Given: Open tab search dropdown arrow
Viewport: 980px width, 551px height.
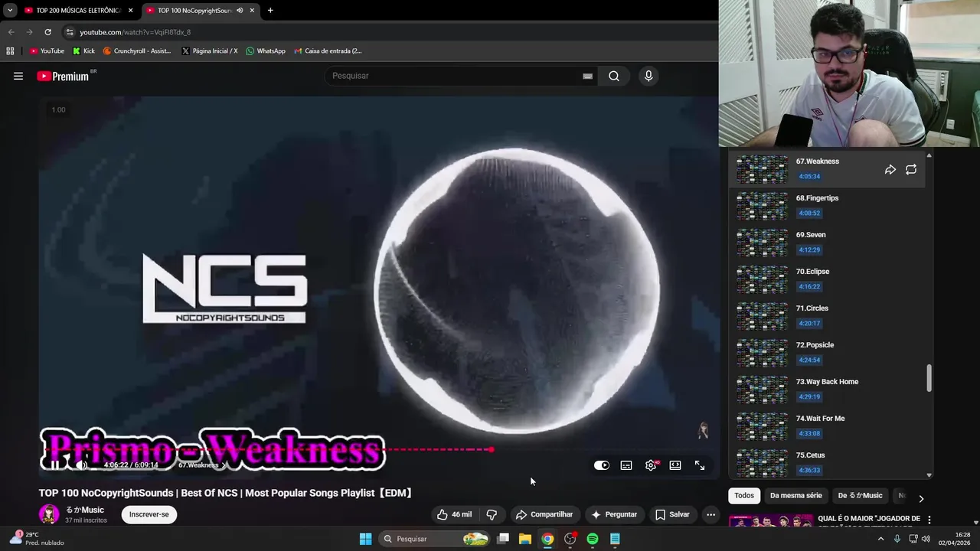Looking at the screenshot, I should click(x=10, y=11).
